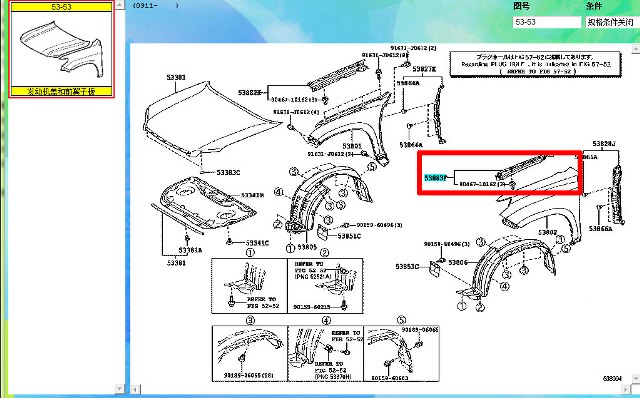Select part number 53866A label
Viewport: 640px width, 398px height.
click(600, 229)
